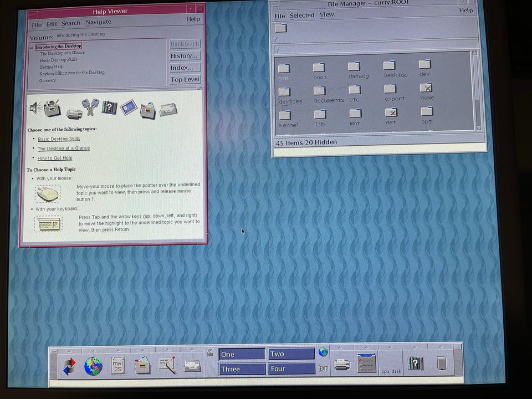Click the EXIT button in front panel
Image resolution: width=532 pixels, height=399 pixels.
click(x=323, y=369)
